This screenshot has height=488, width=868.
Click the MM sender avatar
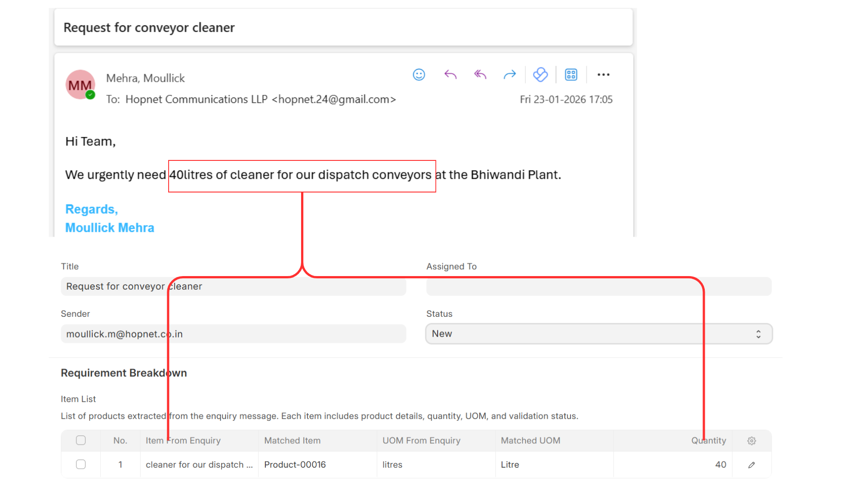[80, 85]
